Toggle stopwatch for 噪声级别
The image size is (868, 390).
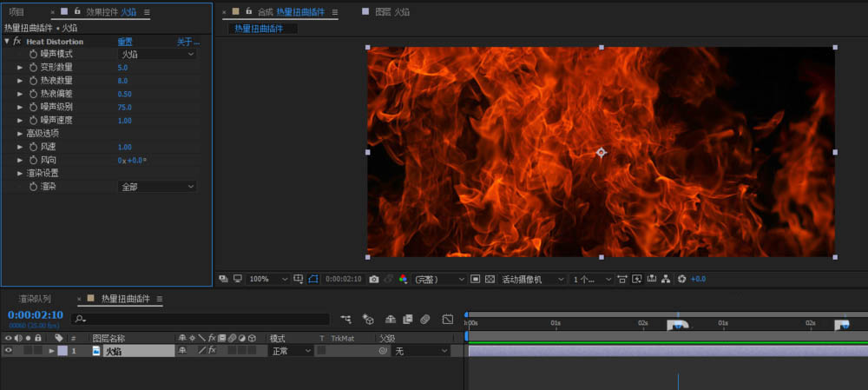tap(33, 107)
